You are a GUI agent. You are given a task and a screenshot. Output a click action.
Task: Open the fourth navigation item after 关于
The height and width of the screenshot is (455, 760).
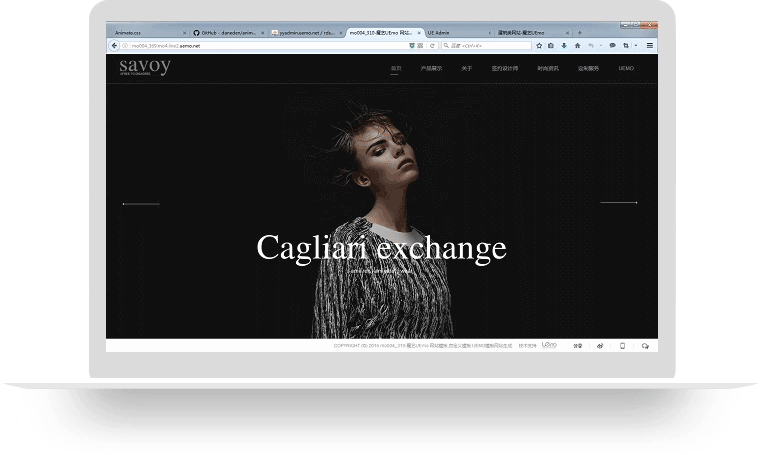coord(505,68)
